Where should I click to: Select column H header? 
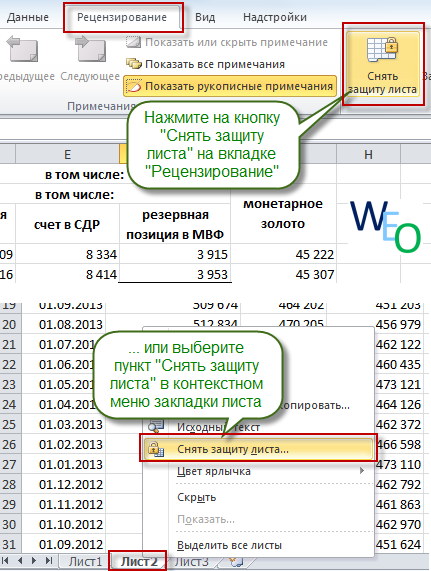click(x=368, y=154)
